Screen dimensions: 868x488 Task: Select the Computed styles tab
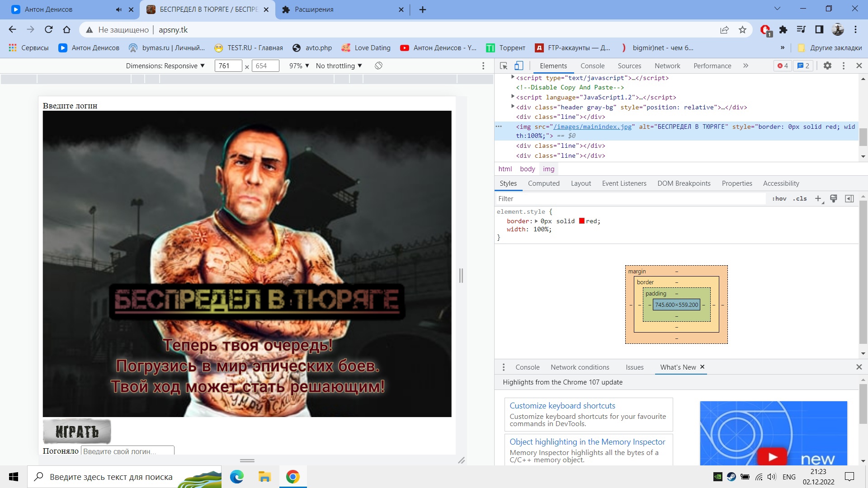[x=543, y=183]
